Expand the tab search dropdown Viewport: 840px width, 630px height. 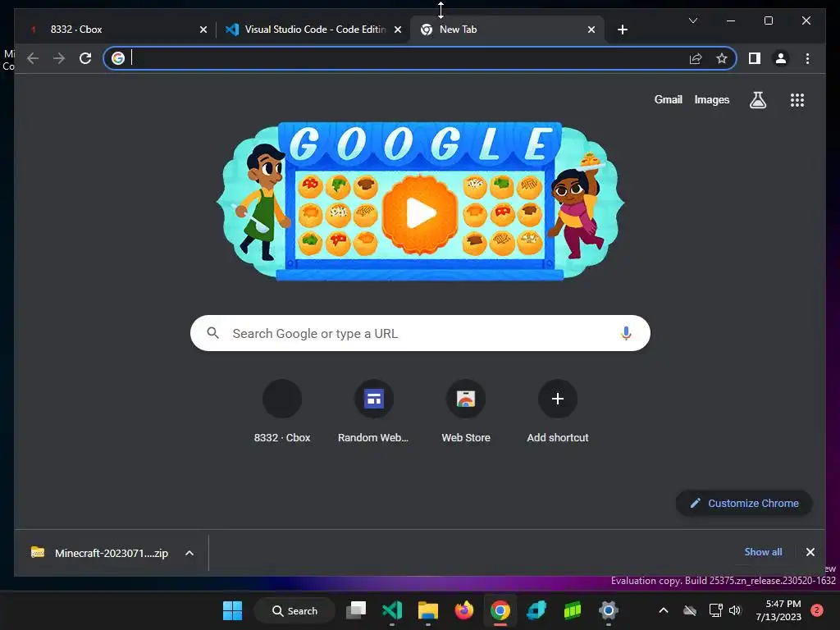pos(692,21)
